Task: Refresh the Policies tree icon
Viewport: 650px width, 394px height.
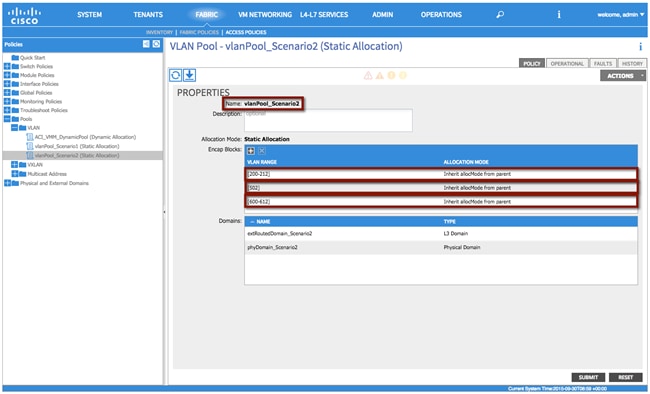Action: pos(156,44)
